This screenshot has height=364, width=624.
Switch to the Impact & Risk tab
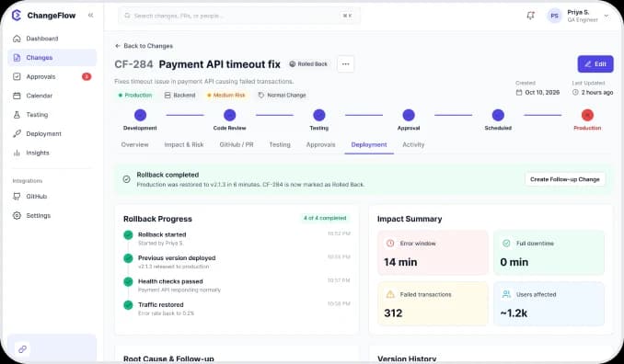[184, 144]
